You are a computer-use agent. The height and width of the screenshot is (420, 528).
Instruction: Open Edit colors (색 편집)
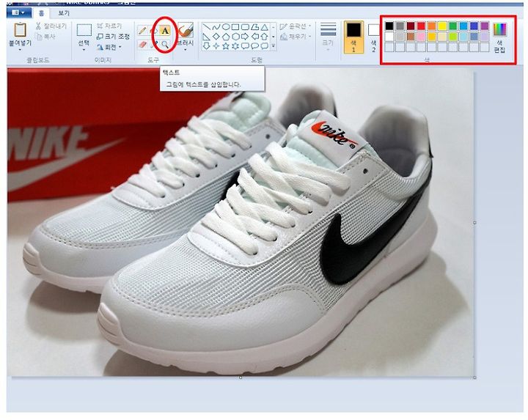click(x=499, y=37)
